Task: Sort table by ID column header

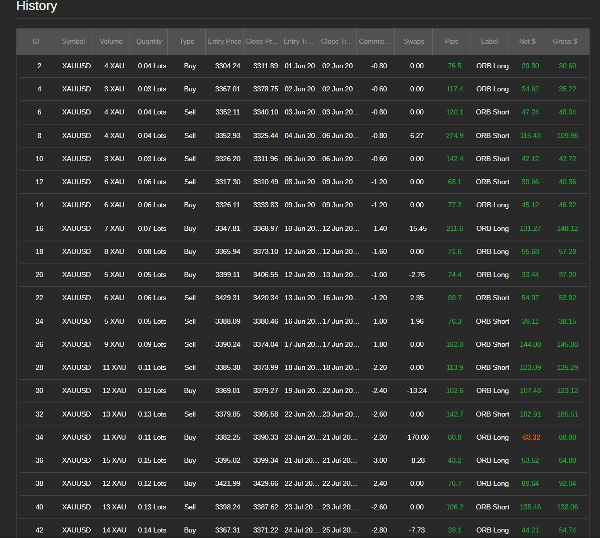Action: (x=36, y=42)
